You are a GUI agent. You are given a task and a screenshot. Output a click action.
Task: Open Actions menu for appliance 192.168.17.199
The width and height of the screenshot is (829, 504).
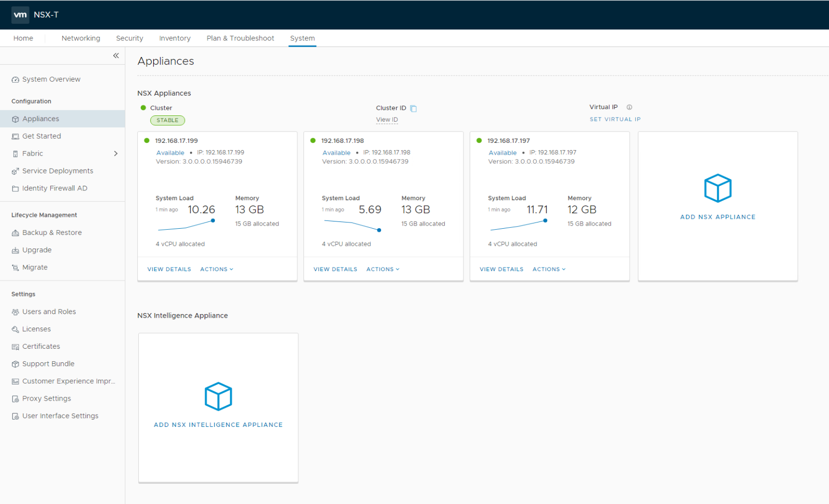coord(216,269)
